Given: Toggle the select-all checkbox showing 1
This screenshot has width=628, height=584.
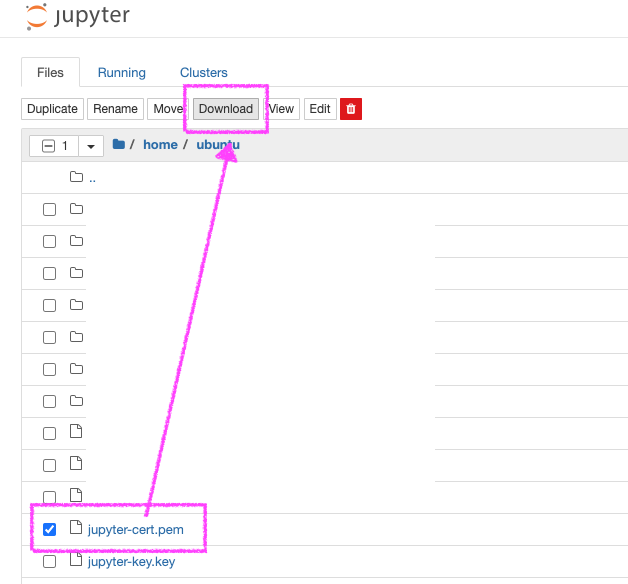Looking at the screenshot, I should tap(48, 146).
